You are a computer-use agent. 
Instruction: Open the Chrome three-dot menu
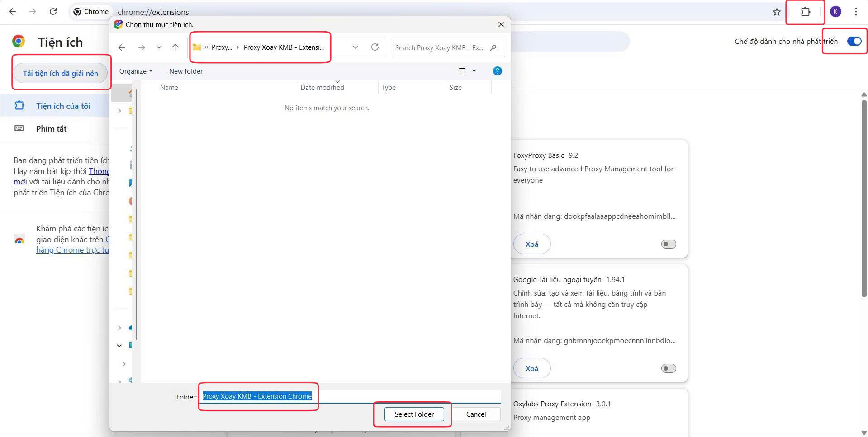pyautogui.click(x=855, y=12)
